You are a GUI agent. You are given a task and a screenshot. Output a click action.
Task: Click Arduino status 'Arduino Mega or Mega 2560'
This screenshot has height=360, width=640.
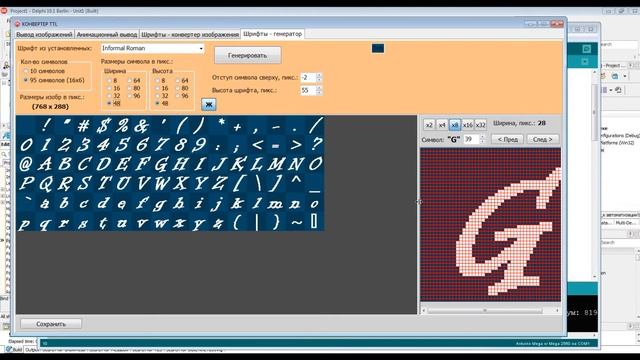pyautogui.click(x=553, y=344)
